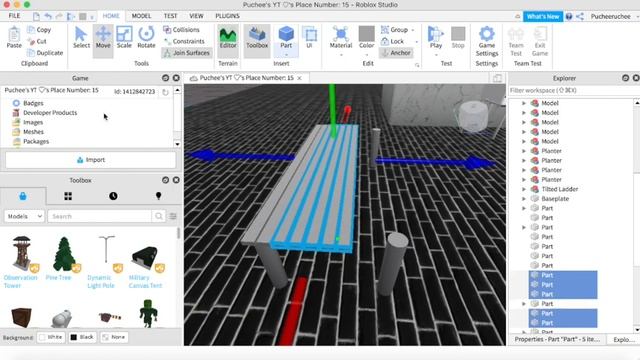
Task: Open Toolbox Marketplace bag tab
Action: (23, 196)
